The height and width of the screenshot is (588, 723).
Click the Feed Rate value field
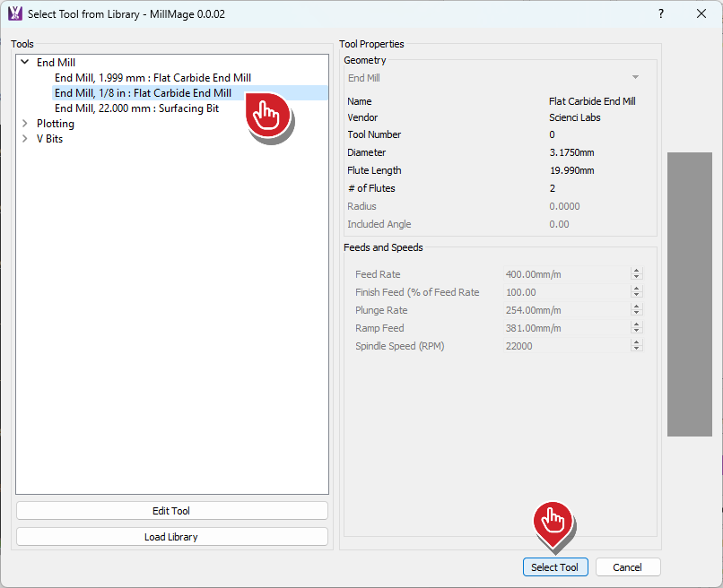point(565,274)
